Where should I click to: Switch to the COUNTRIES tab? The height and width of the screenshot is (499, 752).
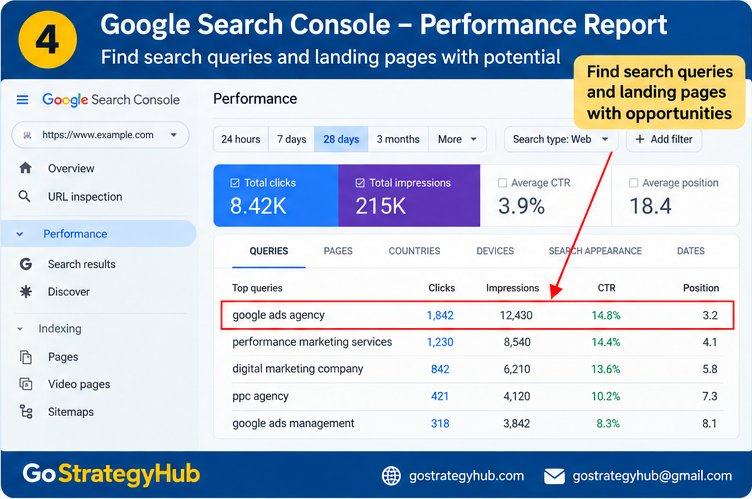[414, 251]
